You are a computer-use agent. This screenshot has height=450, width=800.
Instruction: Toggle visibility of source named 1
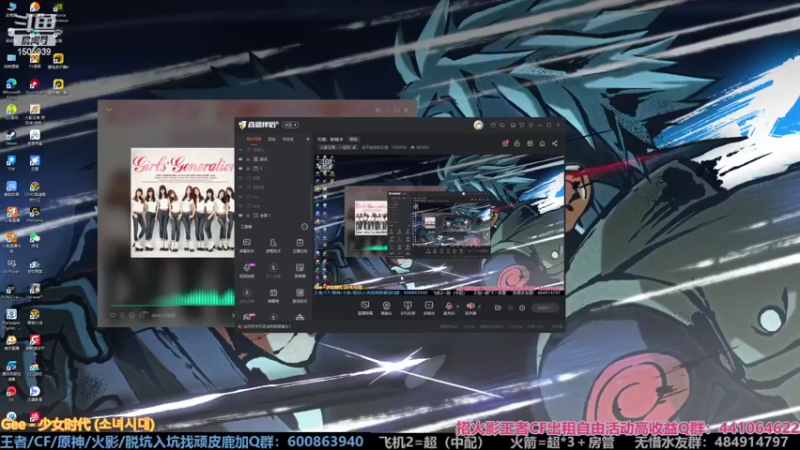click(x=241, y=168)
